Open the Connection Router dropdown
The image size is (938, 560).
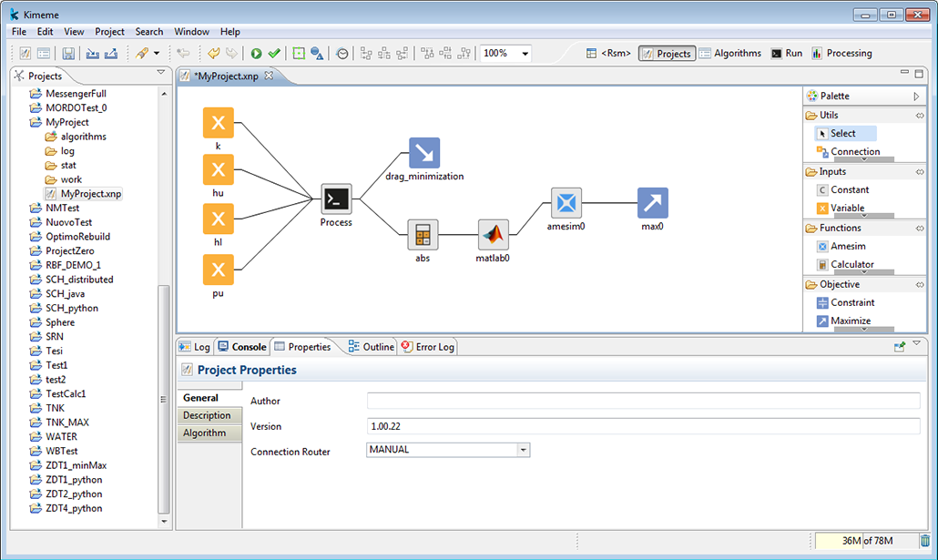pyautogui.click(x=524, y=450)
